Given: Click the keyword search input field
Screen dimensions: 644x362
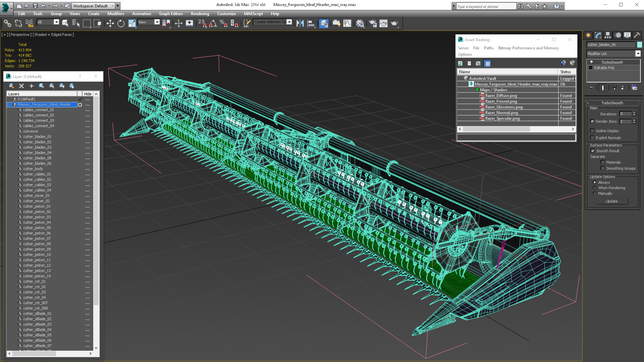Looking at the screenshot, I should (x=486, y=6).
